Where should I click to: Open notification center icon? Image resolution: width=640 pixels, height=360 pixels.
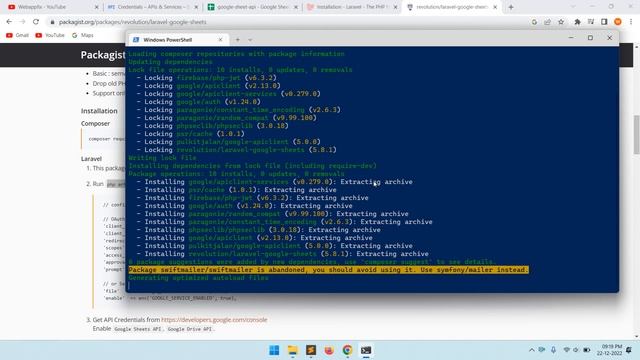[629, 350]
